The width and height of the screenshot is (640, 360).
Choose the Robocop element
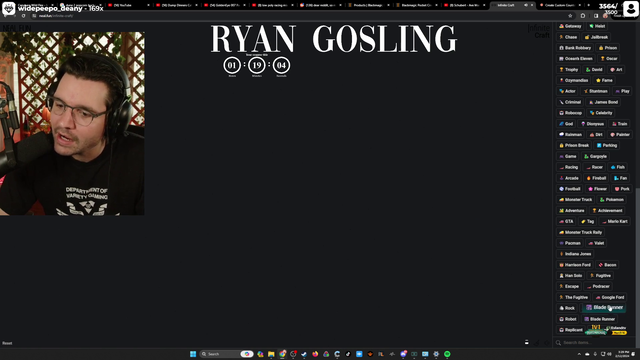(570, 113)
